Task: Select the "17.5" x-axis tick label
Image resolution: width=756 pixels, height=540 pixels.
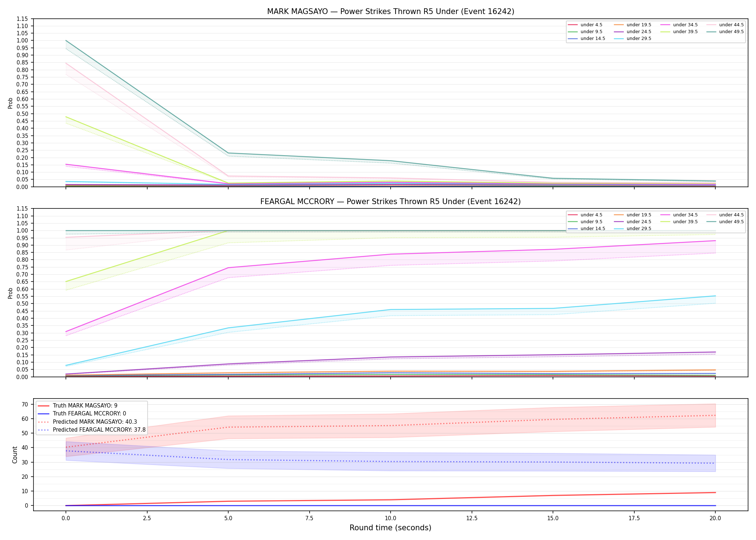Action: (x=634, y=518)
